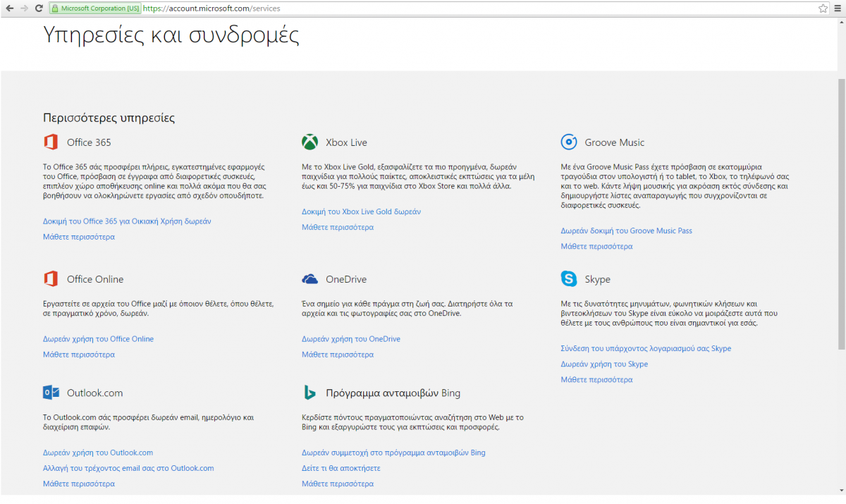
Task: Open 'Δωρεάν συμμετοχή στο πρόγραμμα ανταμοιβών Bing' link
Action: click(x=393, y=453)
